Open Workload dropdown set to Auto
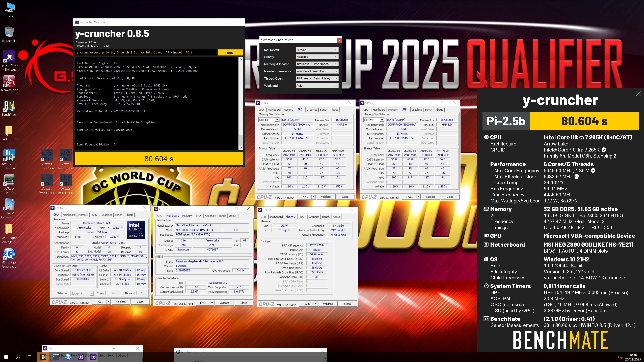644x362 pixels. (317, 86)
